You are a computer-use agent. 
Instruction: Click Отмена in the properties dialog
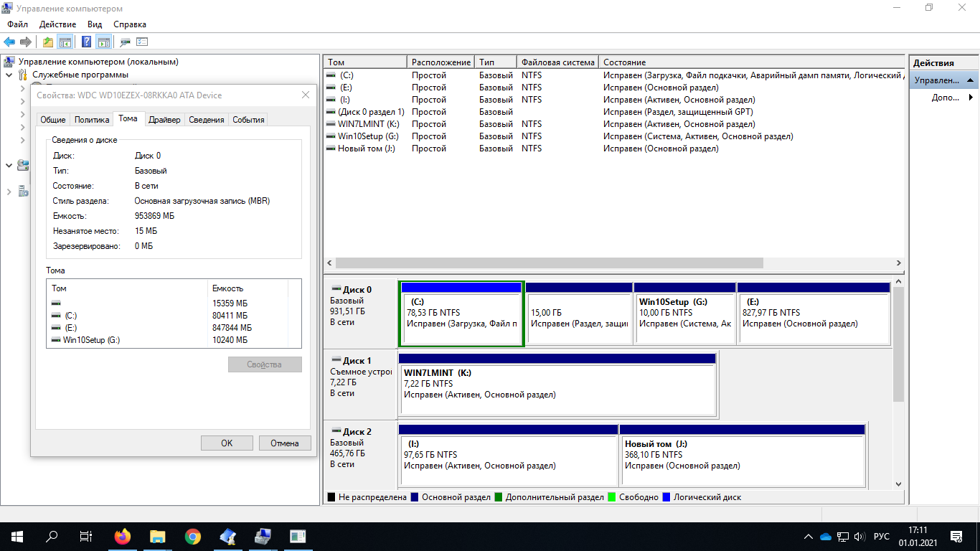coord(285,443)
